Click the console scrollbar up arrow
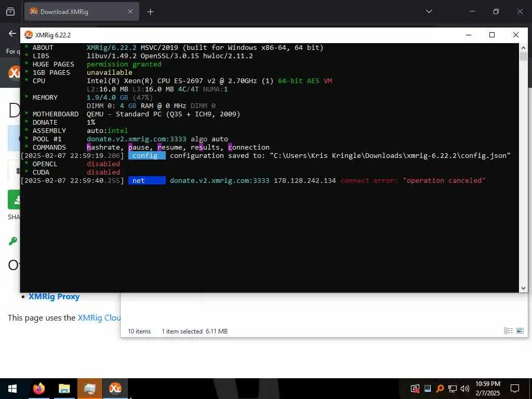This screenshot has width=532, height=399. click(523, 48)
